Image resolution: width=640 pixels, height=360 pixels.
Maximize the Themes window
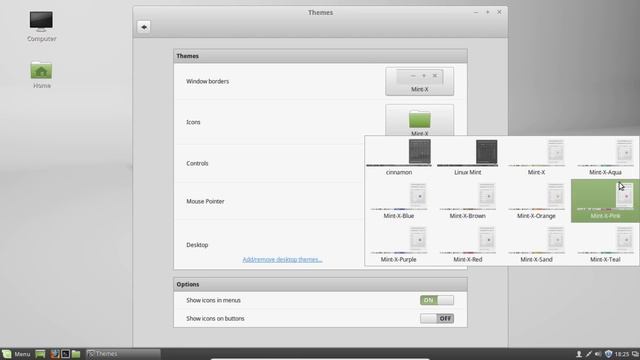(x=487, y=12)
